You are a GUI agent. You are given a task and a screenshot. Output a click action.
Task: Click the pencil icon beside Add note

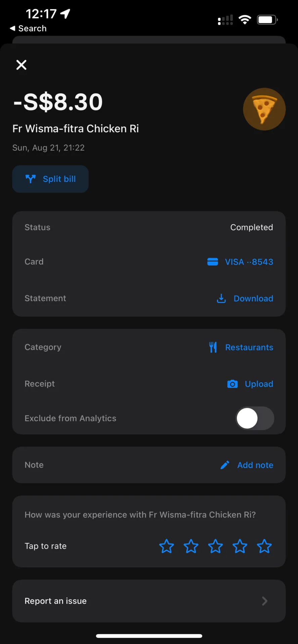225,465
